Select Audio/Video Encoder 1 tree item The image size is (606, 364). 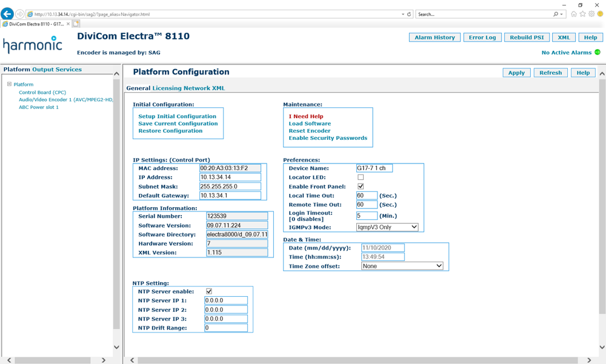[x=65, y=100]
